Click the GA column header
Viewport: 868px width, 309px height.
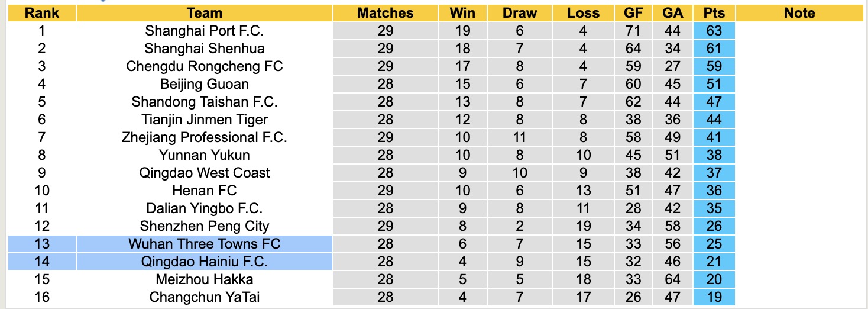tap(673, 13)
